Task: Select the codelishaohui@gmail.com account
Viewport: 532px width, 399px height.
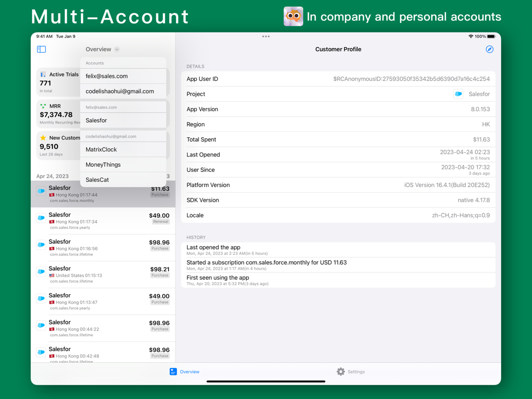Action: point(123,92)
